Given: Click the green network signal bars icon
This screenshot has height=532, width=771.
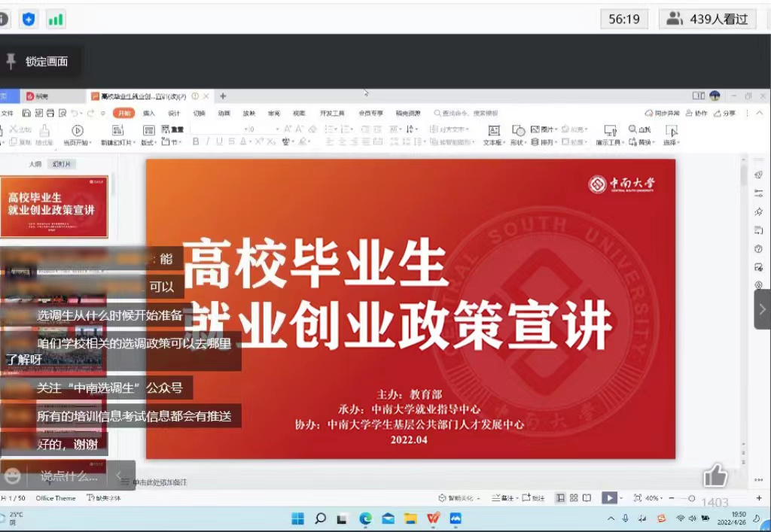Looking at the screenshot, I should (x=56, y=19).
